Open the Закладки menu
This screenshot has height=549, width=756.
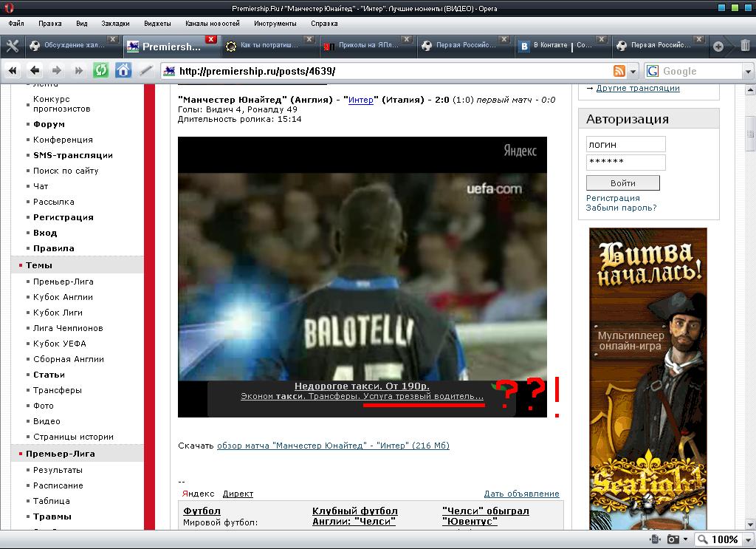114,23
